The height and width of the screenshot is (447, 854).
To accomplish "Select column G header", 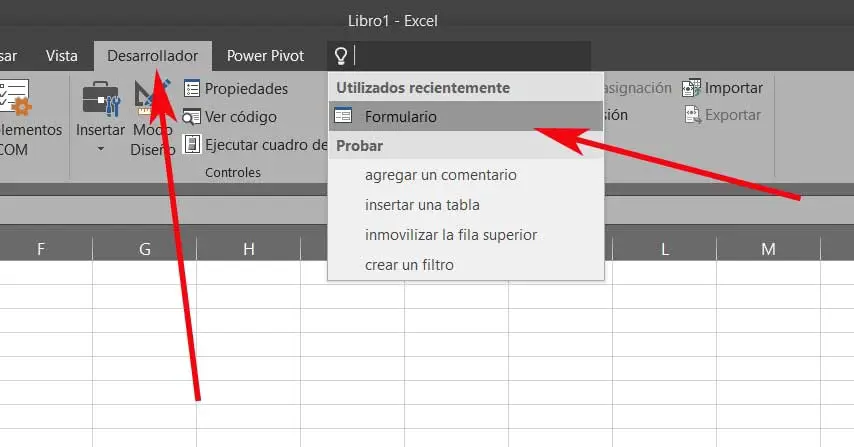I will coord(144,249).
